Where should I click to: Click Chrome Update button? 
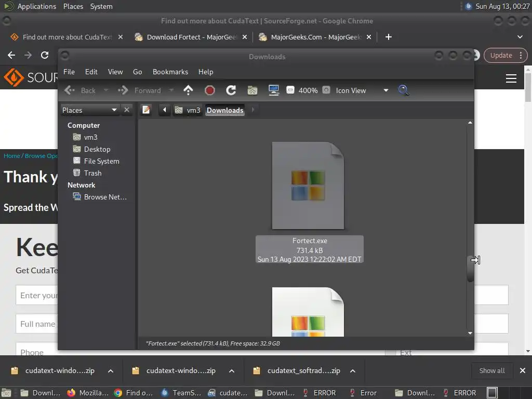pyautogui.click(x=505, y=55)
